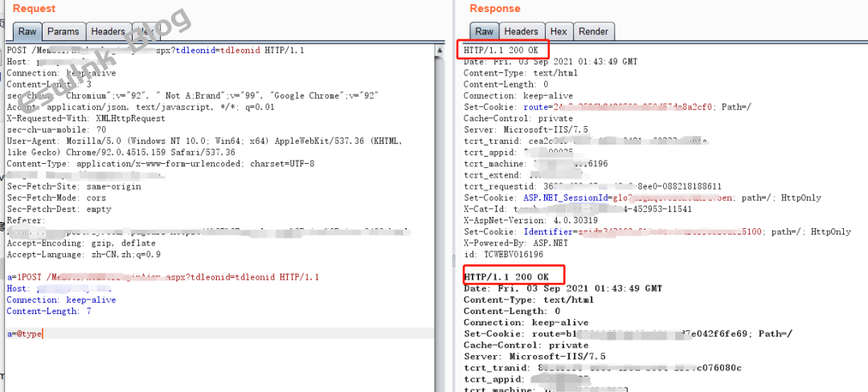
Task: Click the Accept-Language header in the request
Action: pyautogui.click(x=84, y=255)
